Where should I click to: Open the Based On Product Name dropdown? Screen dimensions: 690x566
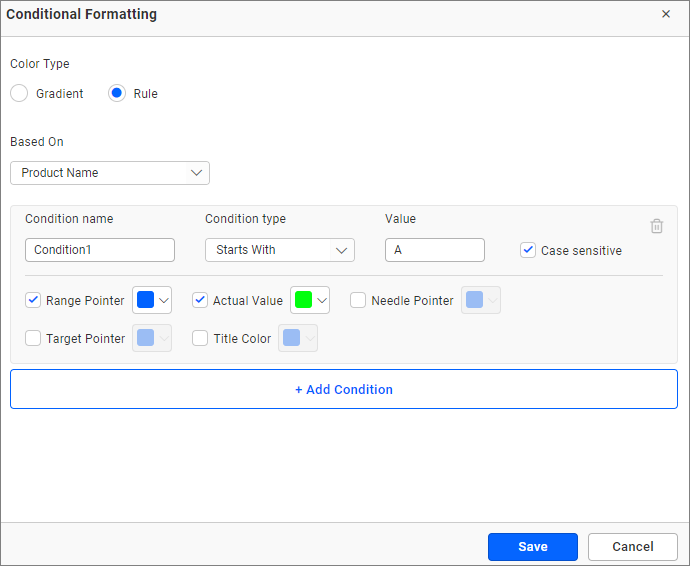[110, 173]
